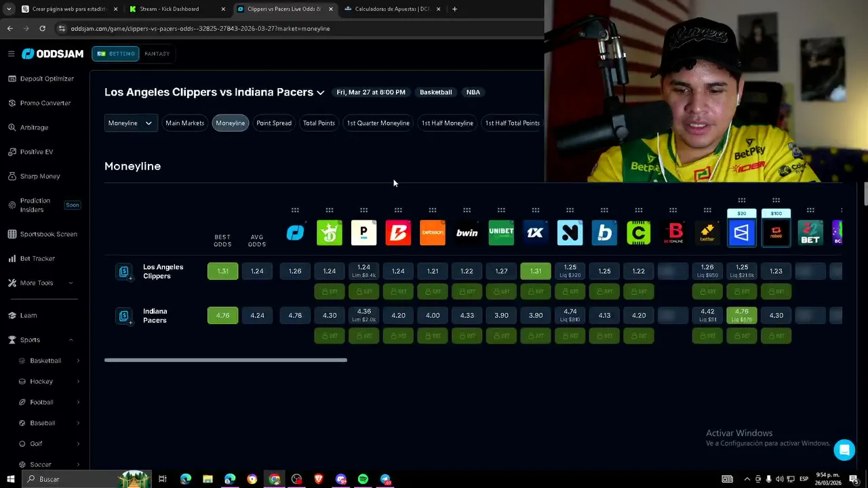Viewport: 868px width, 488px height.
Task: Open Brave browser from the taskbar
Action: (x=319, y=479)
